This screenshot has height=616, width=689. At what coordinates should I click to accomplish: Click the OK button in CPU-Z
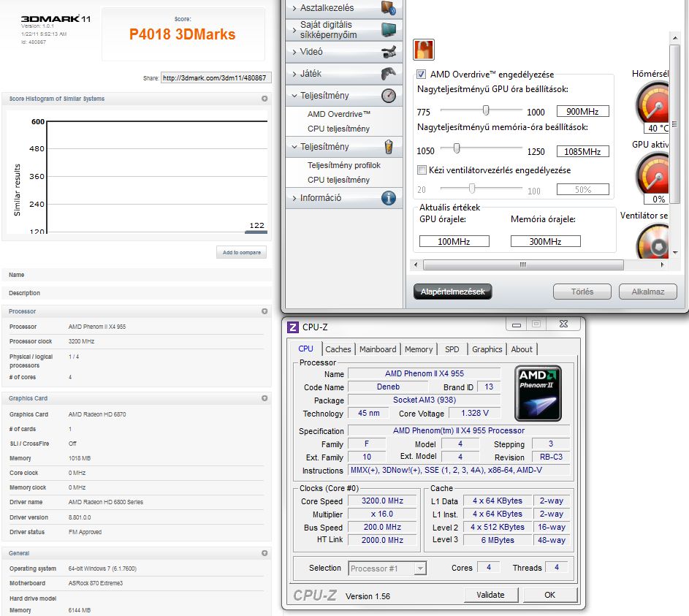pyautogui.click(x=549, y=595)
